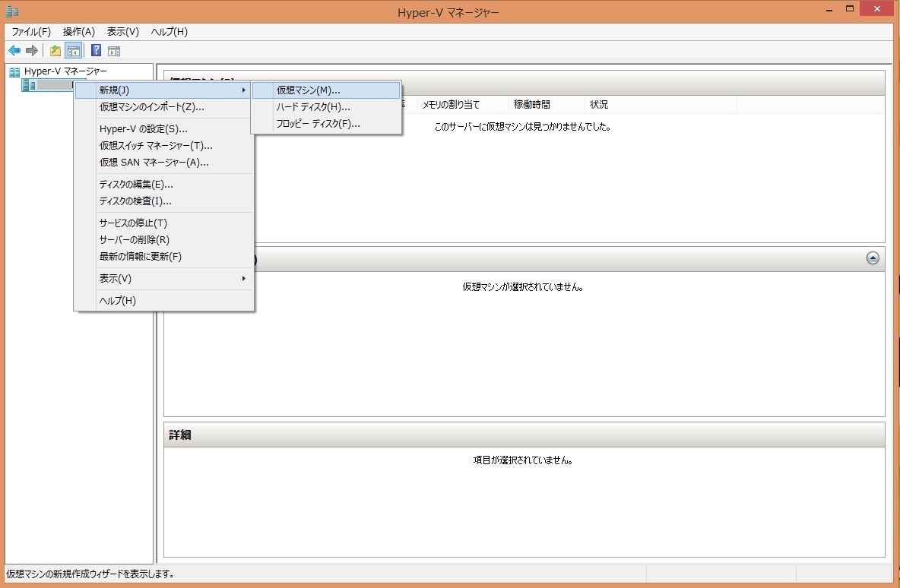Screen dimensions: 900x588
Task: Choose 仮想マシン(M)... from the submenu
Action: tap(309, 90)
